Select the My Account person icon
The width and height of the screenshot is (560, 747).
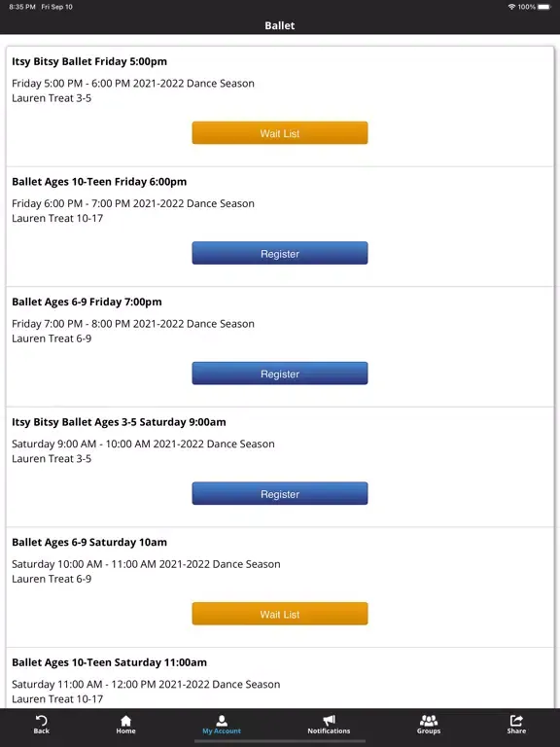tap(222, 721)
